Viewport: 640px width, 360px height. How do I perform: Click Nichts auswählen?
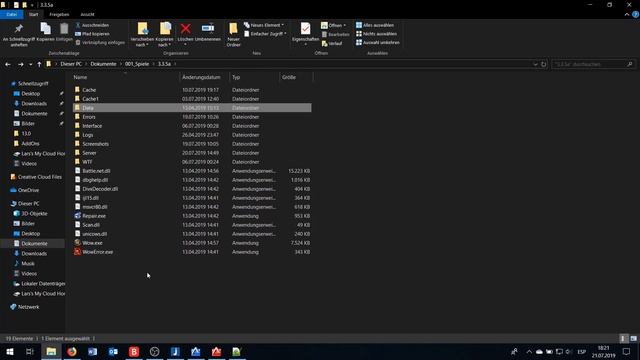pyautogui.click(x=376, y=34)
